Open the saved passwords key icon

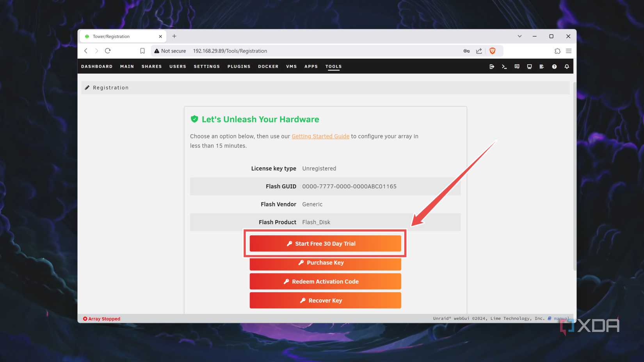(x=466, y=51)
